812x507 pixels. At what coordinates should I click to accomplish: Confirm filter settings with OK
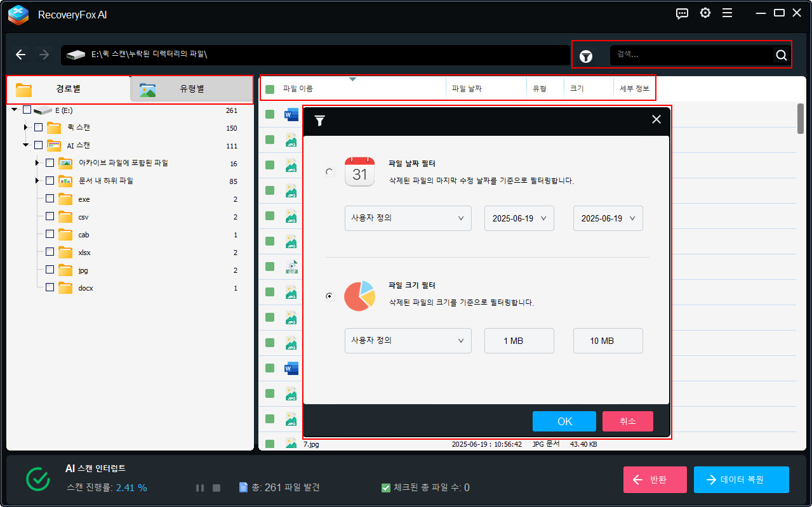[564, 421]
